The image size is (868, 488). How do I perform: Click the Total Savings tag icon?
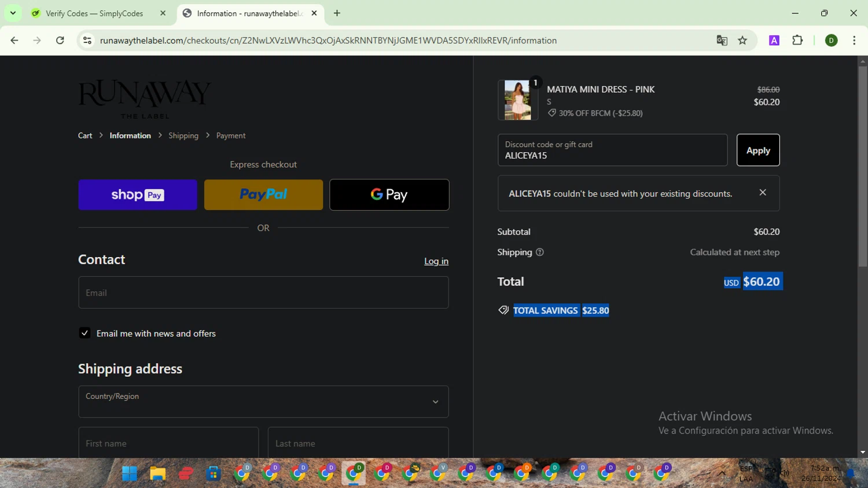click(x=503, y=310)
